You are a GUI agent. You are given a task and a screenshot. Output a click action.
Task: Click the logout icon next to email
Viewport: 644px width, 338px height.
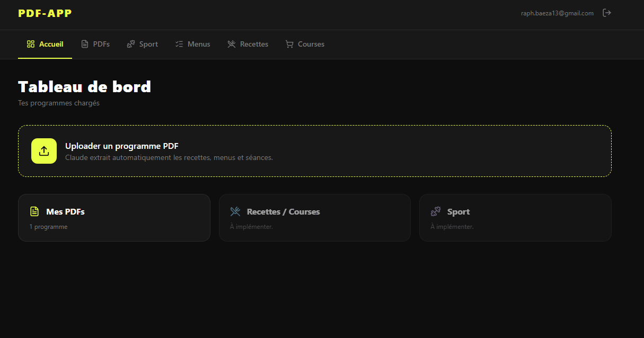[607, 13]
